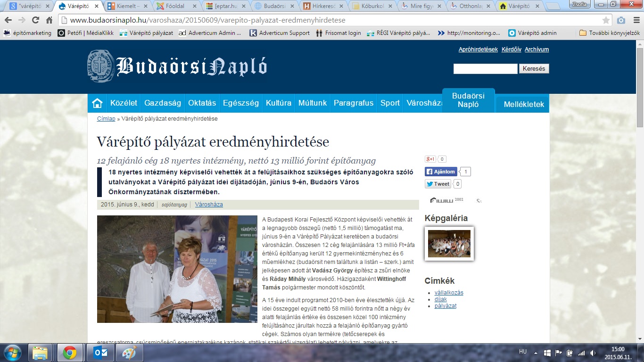The width and height of the screenshot is (644, 362).
Task: Click the network signal icon in tray
Action: [x=581, y=353]
